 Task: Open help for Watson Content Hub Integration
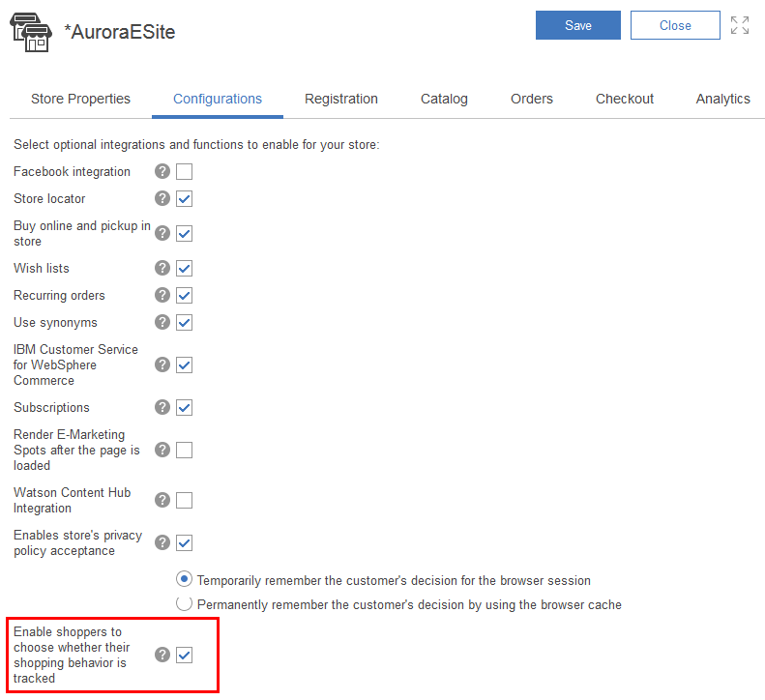[162, 500]
